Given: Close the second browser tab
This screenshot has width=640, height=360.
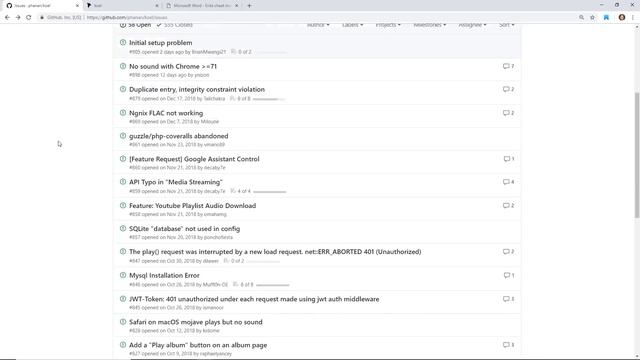Looking at the screenshot, I should (157, 6).
